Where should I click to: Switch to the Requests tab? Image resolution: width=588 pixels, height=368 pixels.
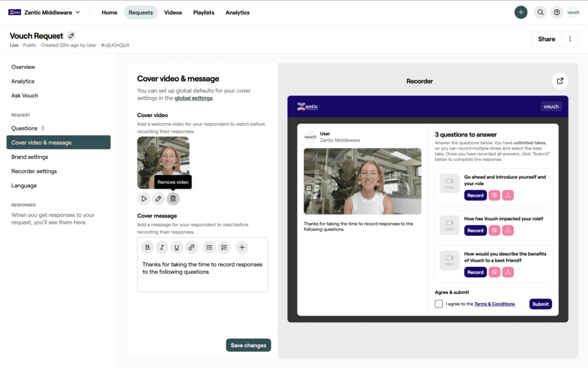click(x=141, y=13)
